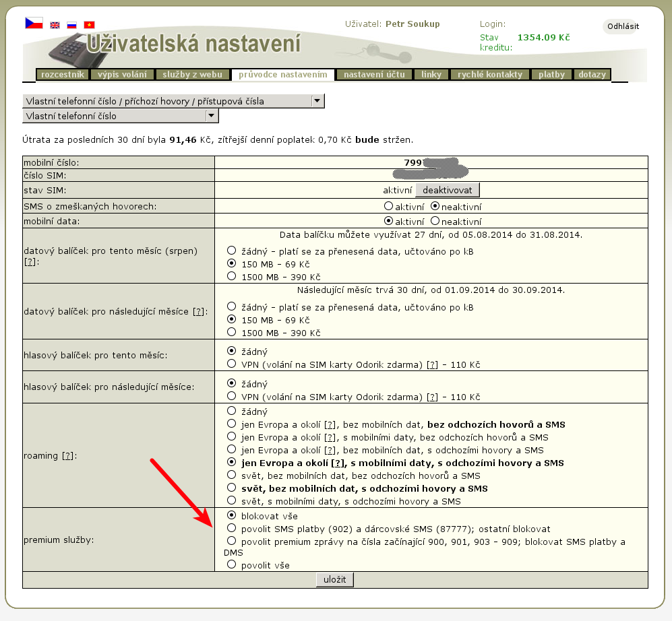Image resolution: width=672 pixels, height=621 pixels.
Task: Choose roaming option žádný
Action: (232, 411)
